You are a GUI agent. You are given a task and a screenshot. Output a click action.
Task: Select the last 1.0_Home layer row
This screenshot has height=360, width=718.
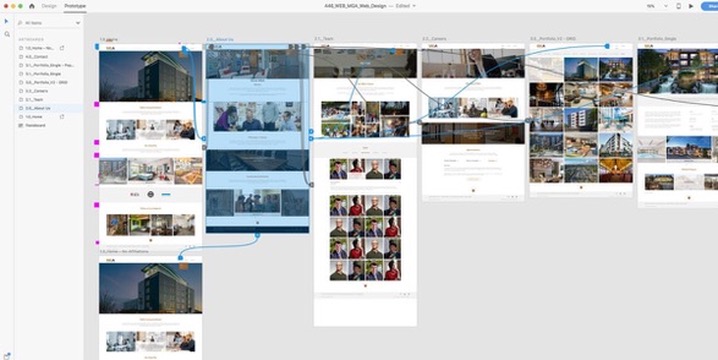point(49,117)
